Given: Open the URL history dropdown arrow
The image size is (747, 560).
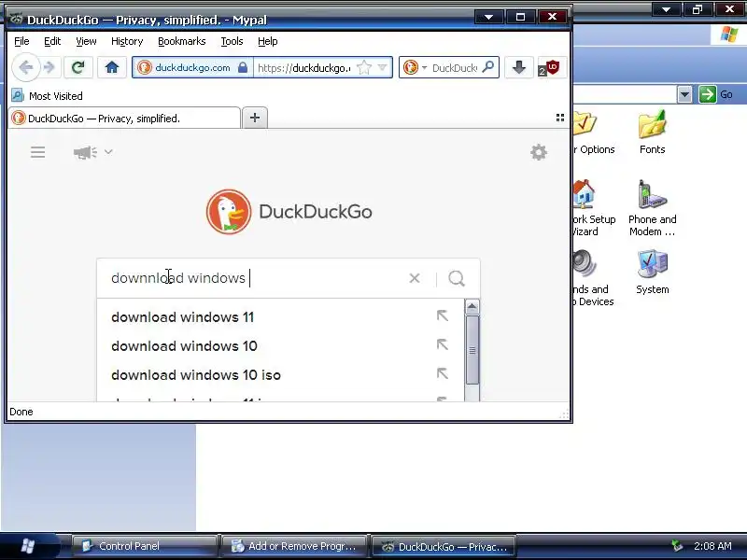Looking at the screenshot, I should pos(382,67).
